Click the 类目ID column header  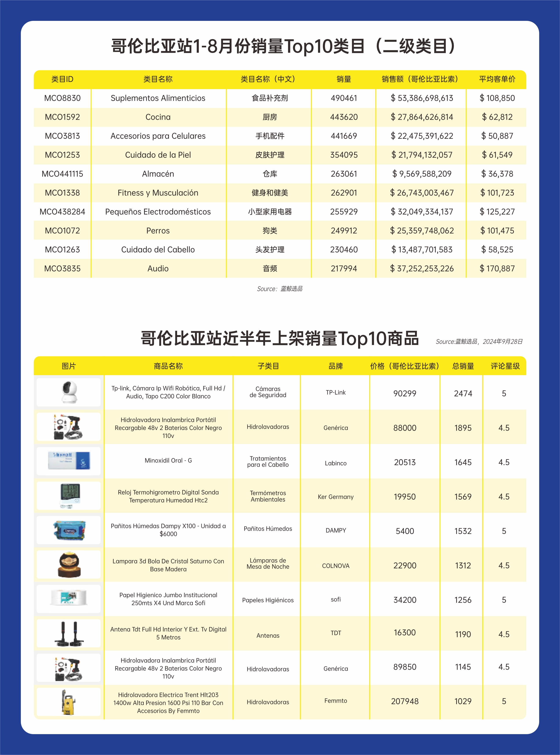click(62, 79)
